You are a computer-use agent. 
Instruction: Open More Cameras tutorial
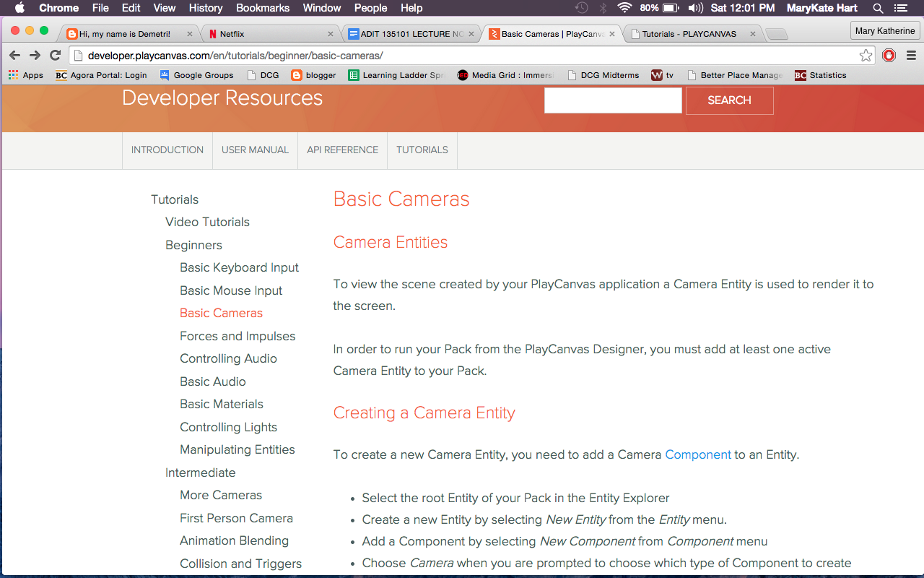(x=221, y=495)
